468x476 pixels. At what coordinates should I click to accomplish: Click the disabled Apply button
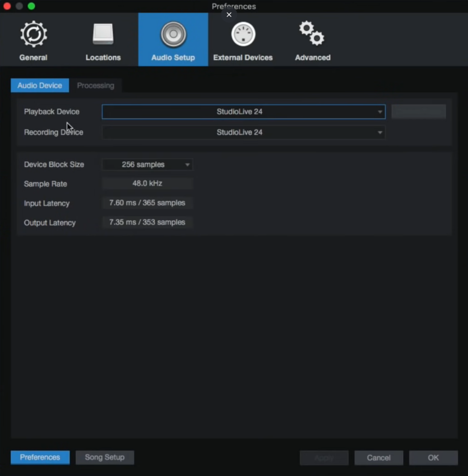click(324, 458)
